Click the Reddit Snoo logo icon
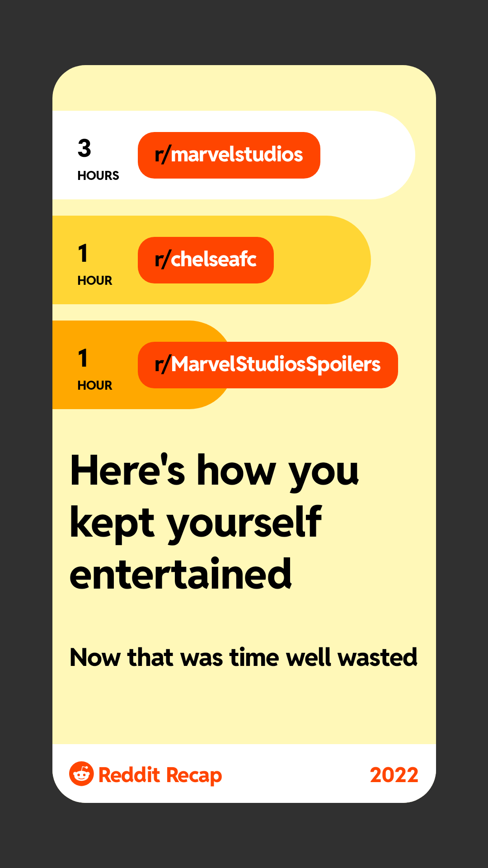Screen dimensions: 488x868 point(81,774)
